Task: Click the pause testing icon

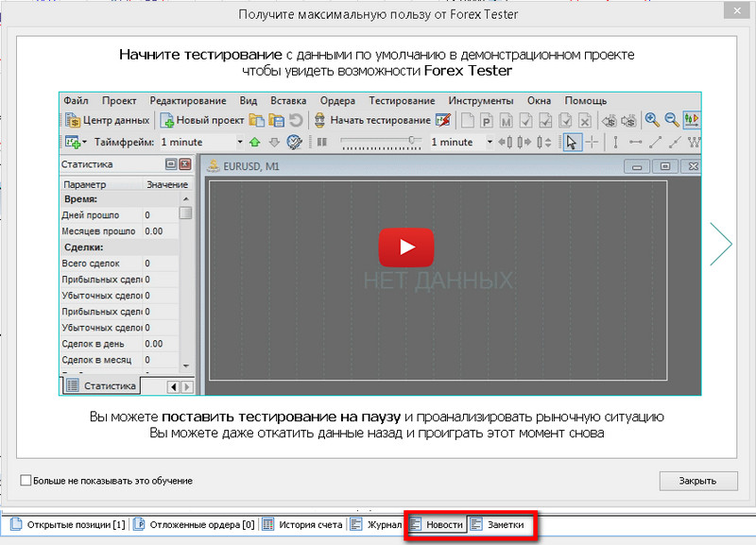Action: coord(321,142)
